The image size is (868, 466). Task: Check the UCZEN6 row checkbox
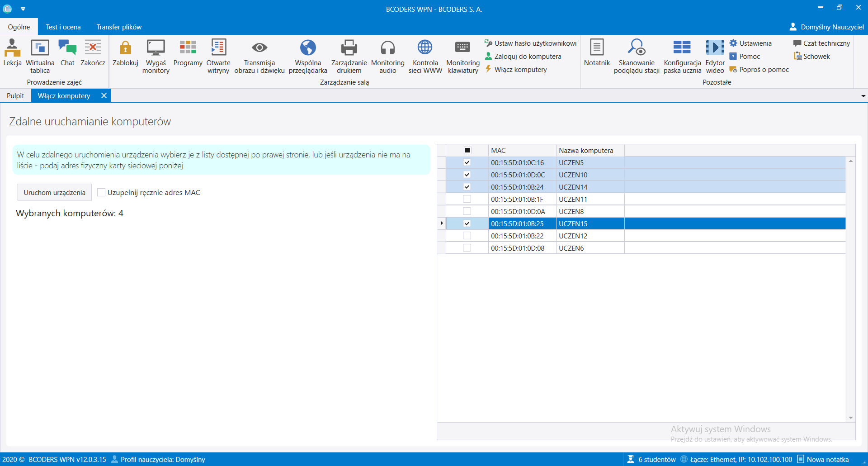[x=467, y=248]
